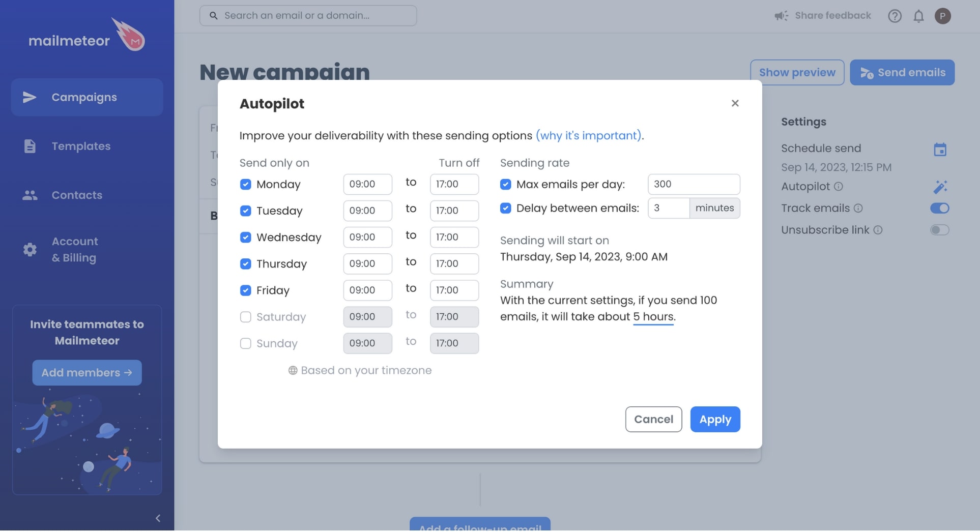
Task: Click the Mailmeteor logo
Action: 87,36
